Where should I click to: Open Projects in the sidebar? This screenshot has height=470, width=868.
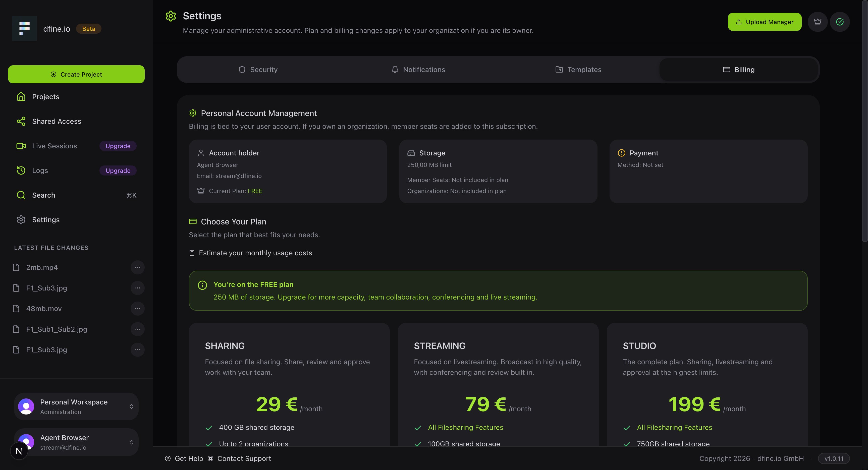click(x=76, y=97)
